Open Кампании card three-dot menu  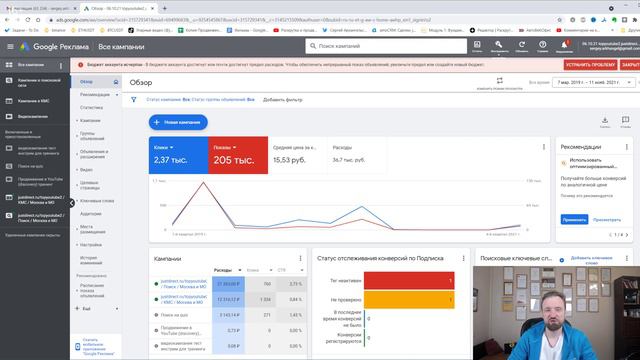click(300, 258)
